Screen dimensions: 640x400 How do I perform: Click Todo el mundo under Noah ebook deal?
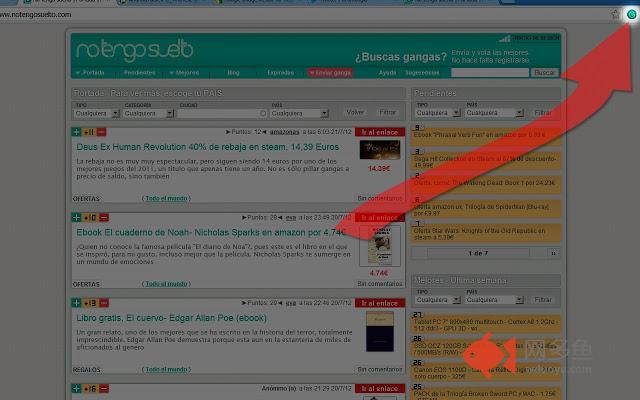pyautogui.click(x=167, y=284)
